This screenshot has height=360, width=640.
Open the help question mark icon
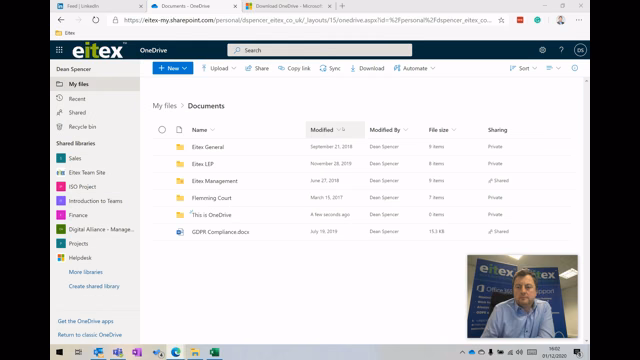click(x=561, y=50)
